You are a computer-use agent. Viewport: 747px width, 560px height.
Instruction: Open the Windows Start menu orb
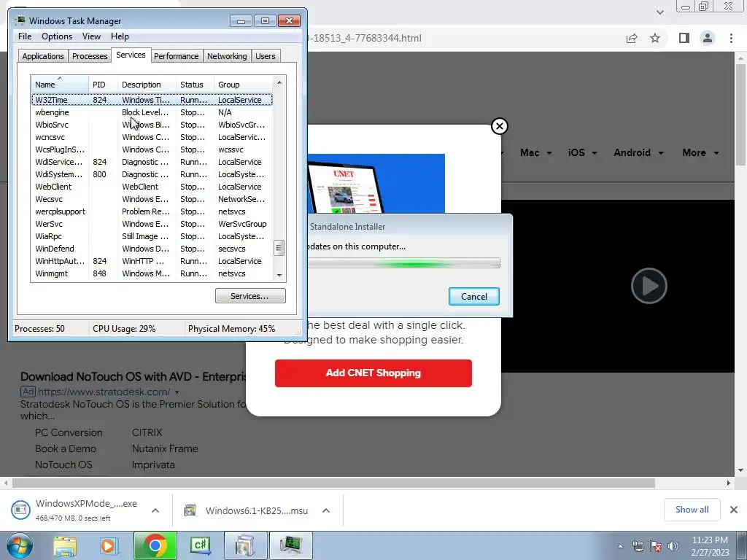pos(20,545)
